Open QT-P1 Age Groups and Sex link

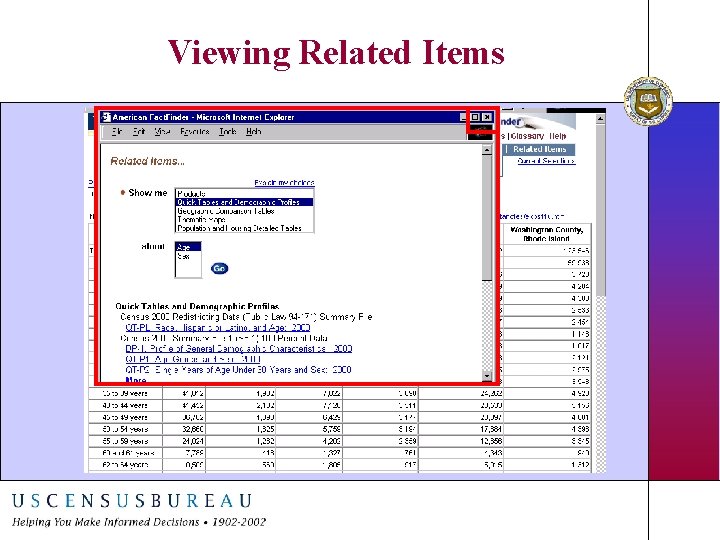tap(193, 359)
